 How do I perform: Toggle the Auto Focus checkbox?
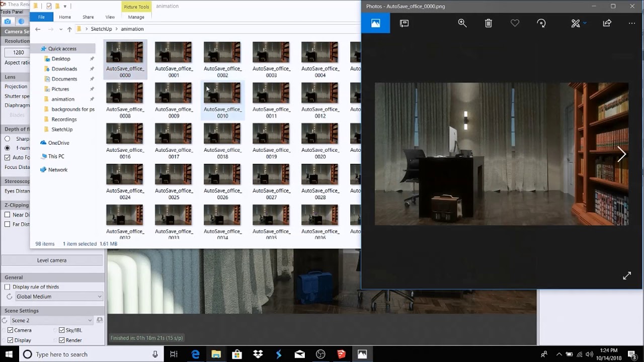(7, 157)
